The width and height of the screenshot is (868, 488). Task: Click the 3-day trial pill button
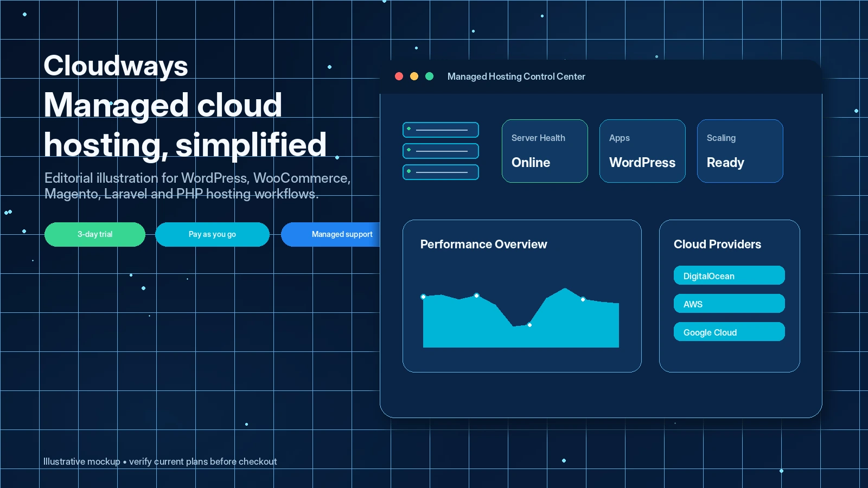coord(95,234)
